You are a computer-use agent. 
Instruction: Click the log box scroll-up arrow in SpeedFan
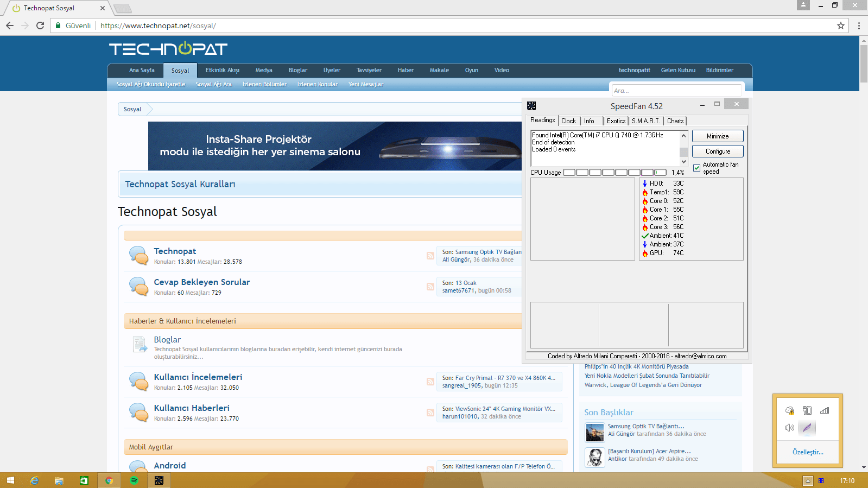coord(684,136)
